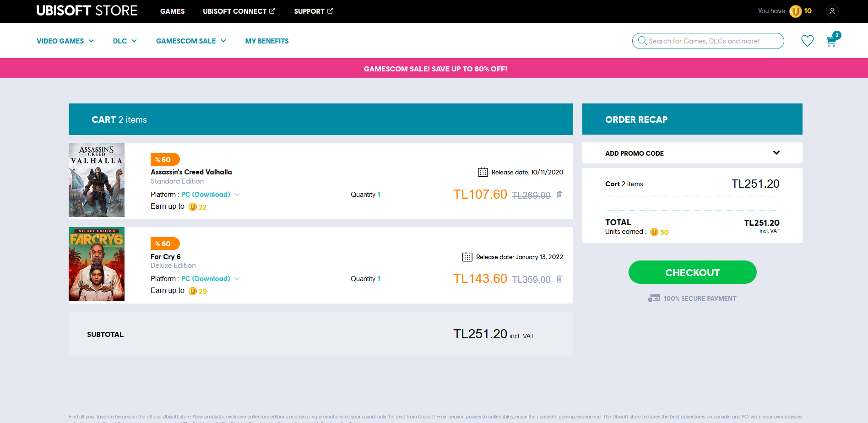The height and width of the screenshot is (423, 868).
Task: Expand the Gamescom Sale dropdown menu
Action: (x=191, y=41)
